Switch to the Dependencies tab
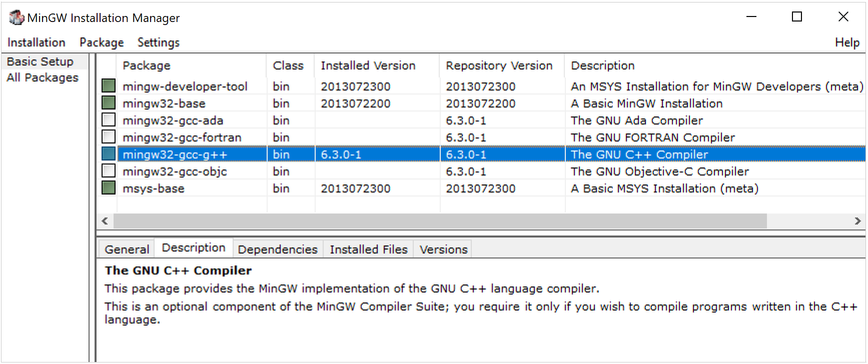 (x=278, y=248)
